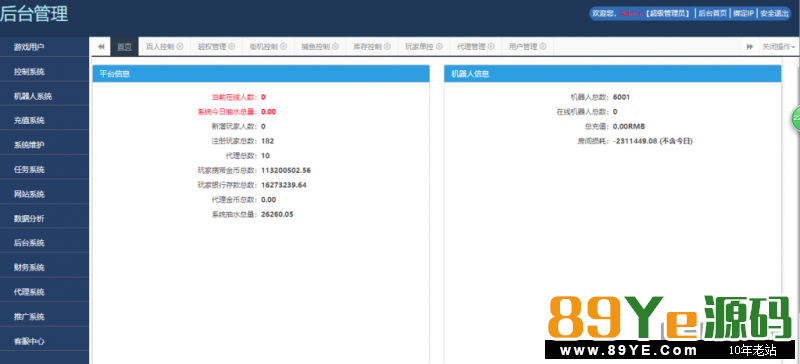Image resolution: width=800 pixels, height=364 pixels.
Task: Close the 代理管理 tab with its x icon
Action: point(491,46)
